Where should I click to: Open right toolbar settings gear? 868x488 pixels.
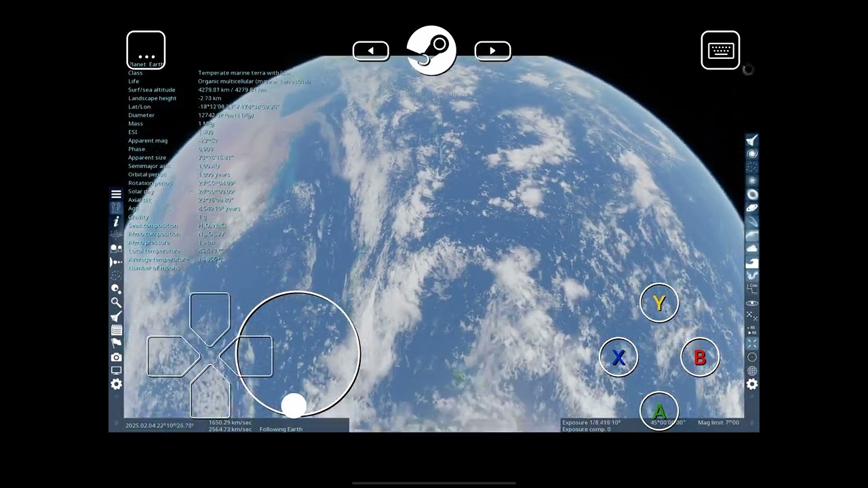pos(752,384)
